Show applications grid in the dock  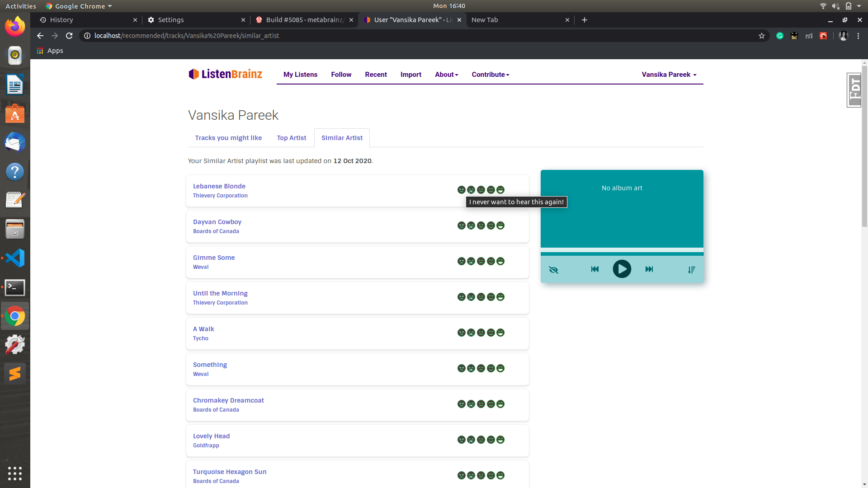click(x=15, y=473)
